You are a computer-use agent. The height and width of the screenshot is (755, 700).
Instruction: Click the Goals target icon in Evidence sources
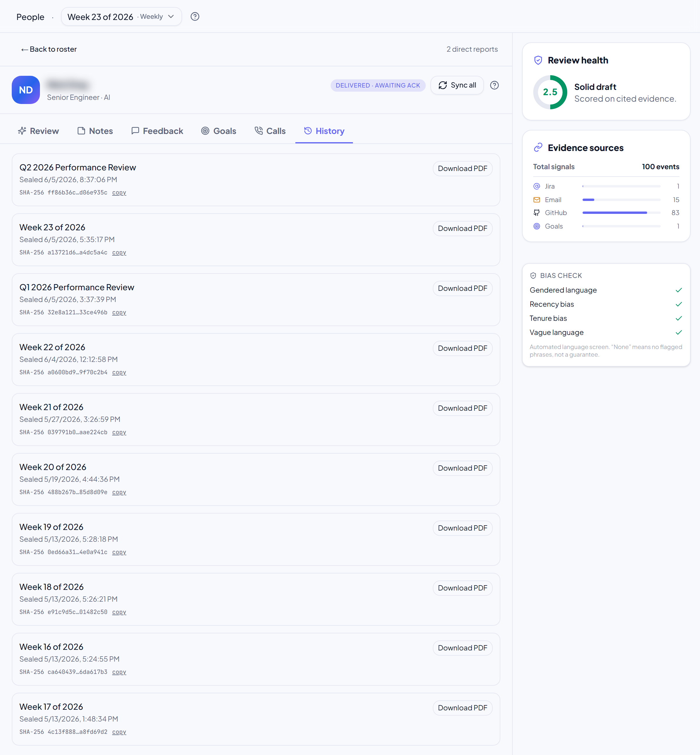pos(537,226)
